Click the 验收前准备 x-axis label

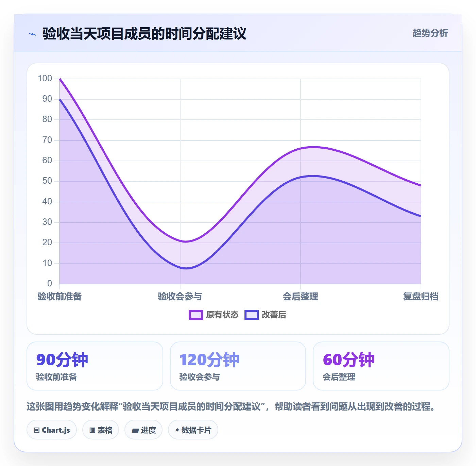(60, 297)
